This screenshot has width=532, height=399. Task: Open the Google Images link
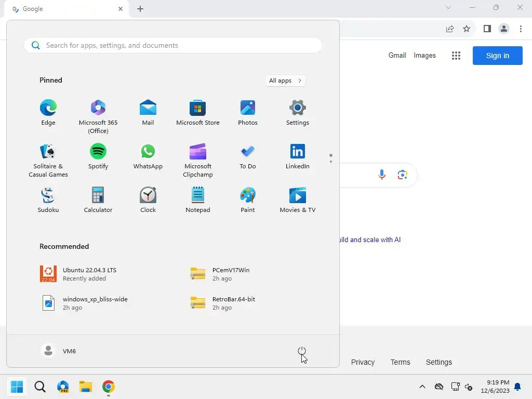pos(424,55)
